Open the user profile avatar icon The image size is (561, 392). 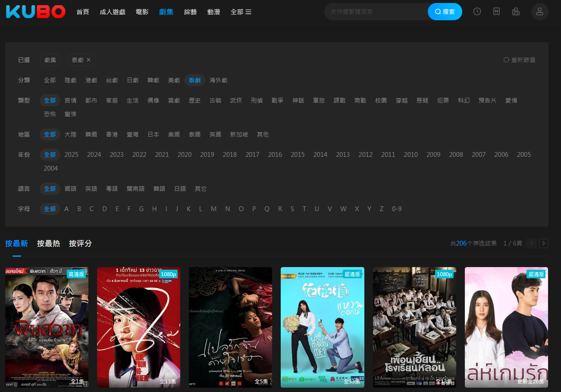[539, 12]
